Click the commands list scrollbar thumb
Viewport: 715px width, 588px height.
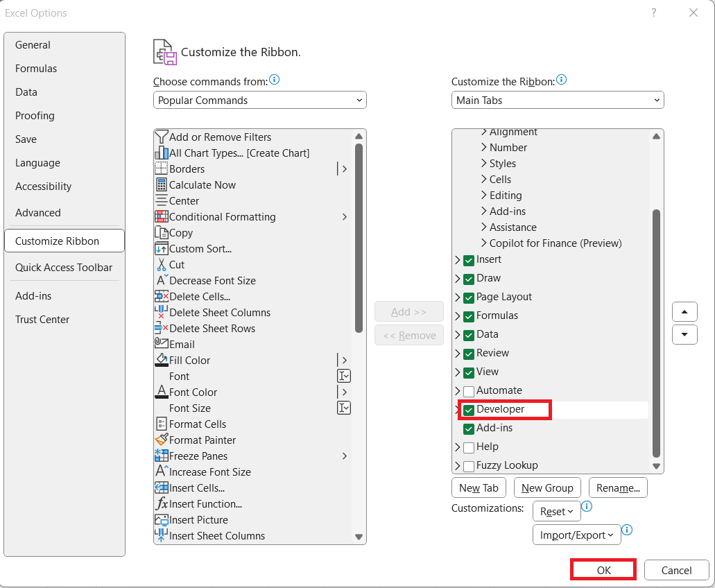click(x=359, y=239)
